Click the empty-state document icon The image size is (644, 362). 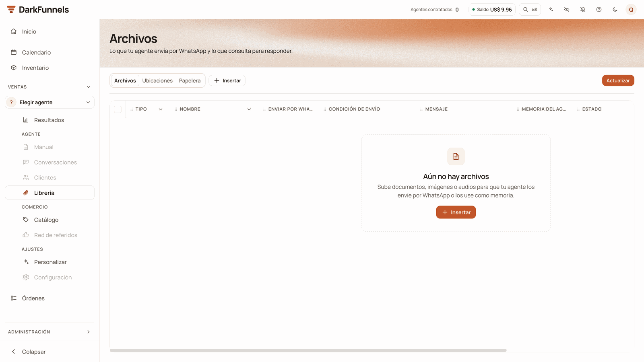pyautogui.click(x=456, y=156)
